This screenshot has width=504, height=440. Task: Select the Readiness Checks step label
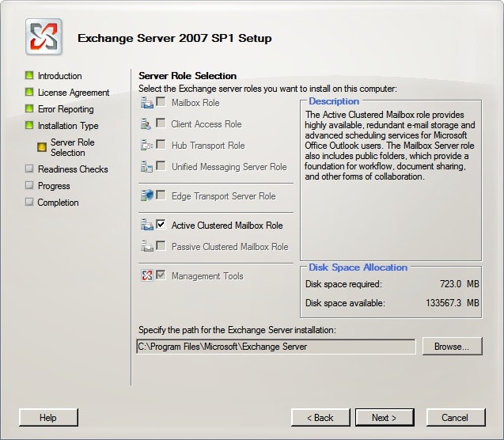73,169
